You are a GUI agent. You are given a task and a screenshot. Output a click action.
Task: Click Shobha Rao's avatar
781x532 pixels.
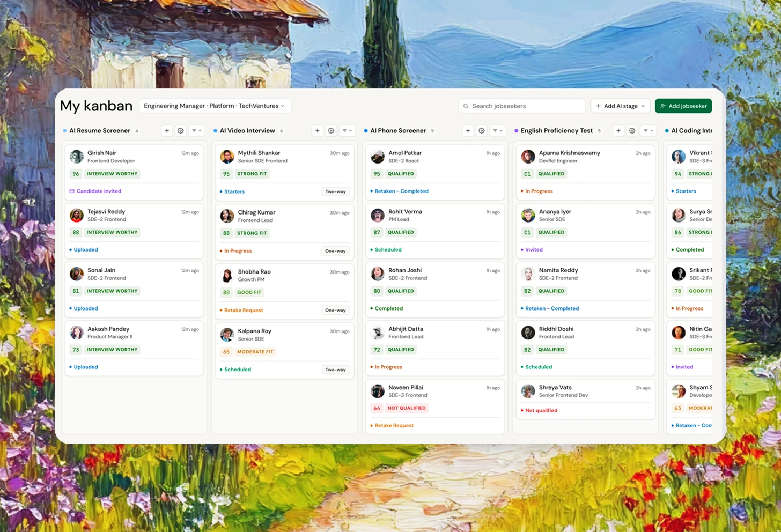[x=227, y=276]
